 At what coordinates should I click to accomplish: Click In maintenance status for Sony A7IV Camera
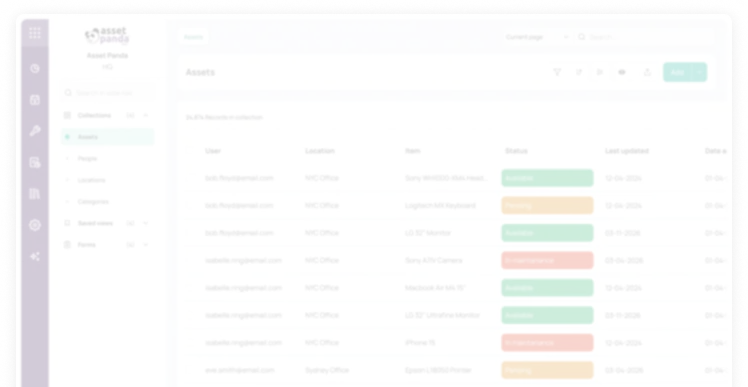point(547,261)
